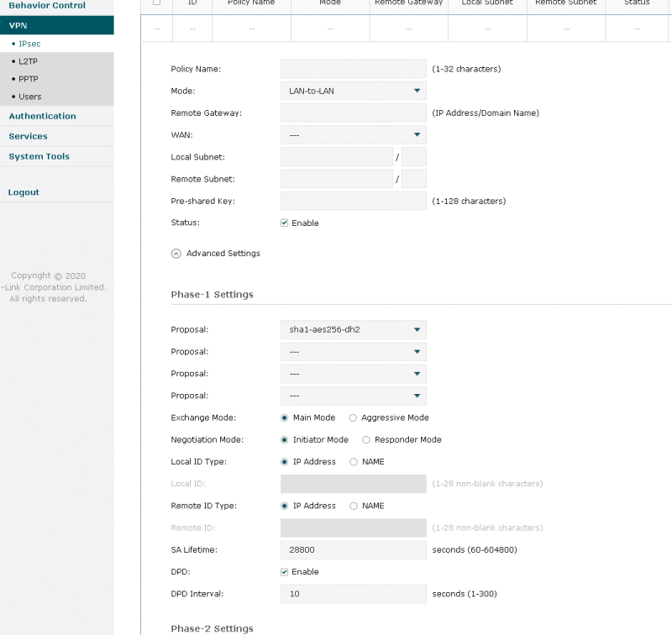Tick the select-all checkbox in the table header
Viewport: 672px width, 635px height.
[x=157, y=3]
